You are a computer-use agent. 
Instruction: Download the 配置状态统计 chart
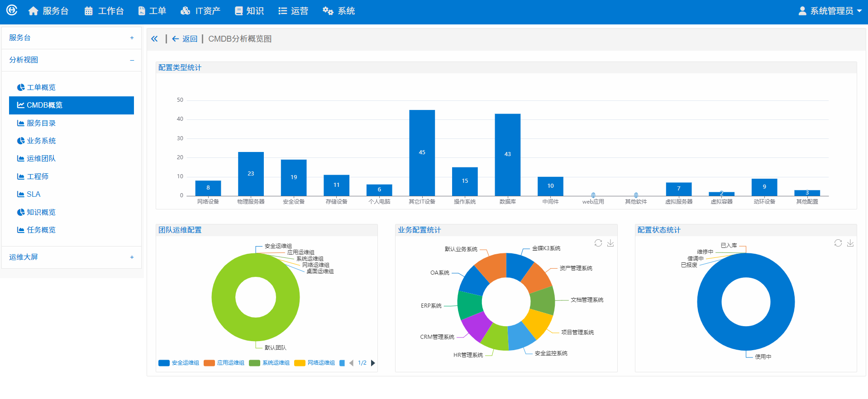pos(850,243)
